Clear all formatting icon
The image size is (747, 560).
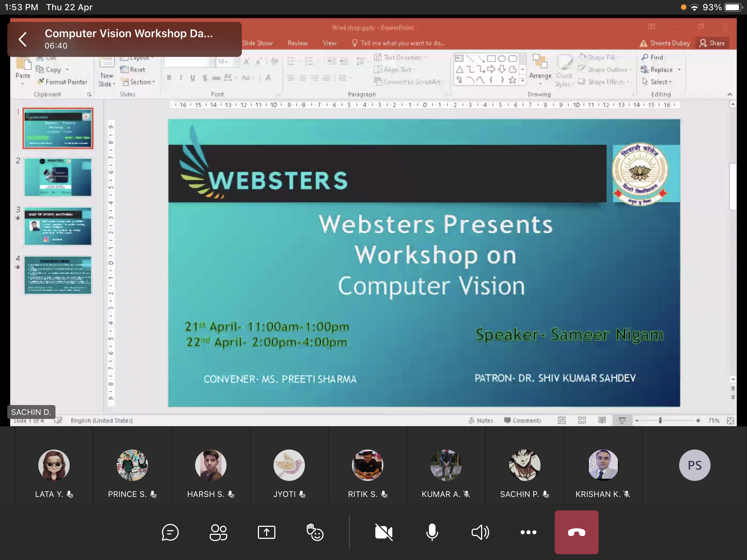(x=275, y=62)
